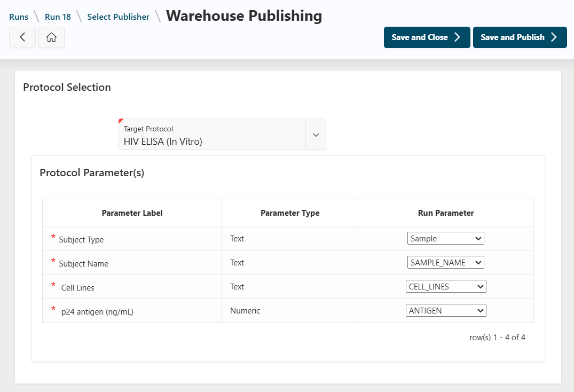The image size is (574, 392).
Task: Navigate to Runs breadcrumb link
Action: (x=19, y=17)
